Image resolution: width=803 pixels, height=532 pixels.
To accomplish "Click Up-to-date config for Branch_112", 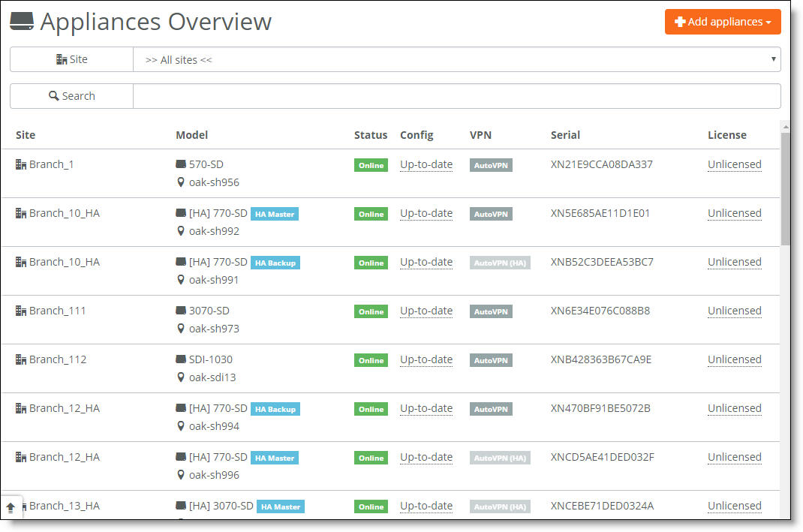I will (426, 359).
